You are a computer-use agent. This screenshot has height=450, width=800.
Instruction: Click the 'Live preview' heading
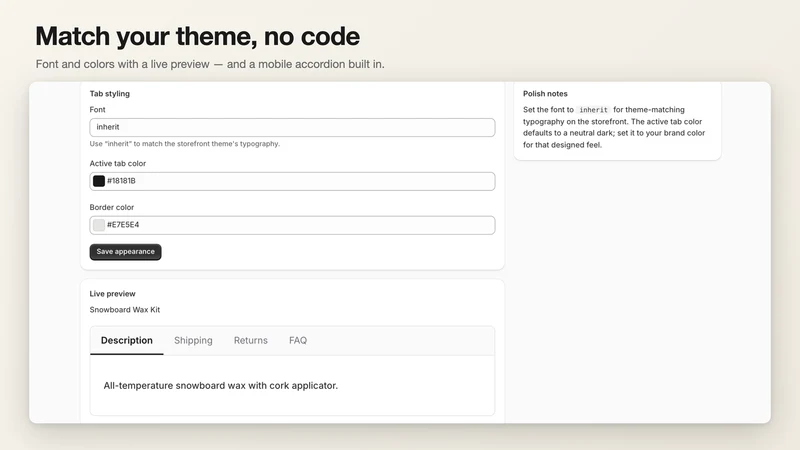(x=112, y=293)
